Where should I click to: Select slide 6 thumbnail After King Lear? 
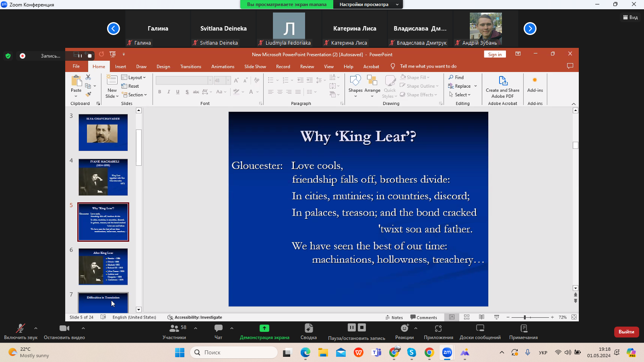click(x=103, y=266)
